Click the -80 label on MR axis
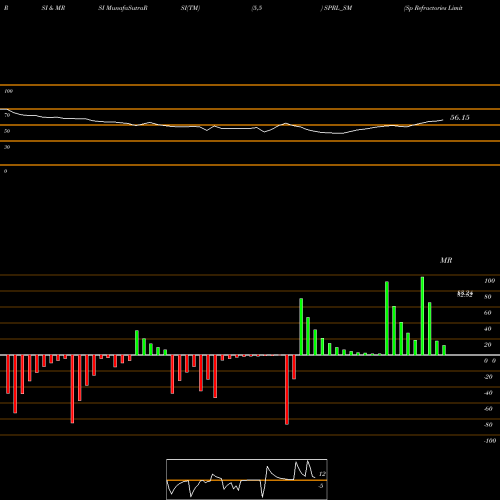Screen dimensions: 500x500 [488, 425]
